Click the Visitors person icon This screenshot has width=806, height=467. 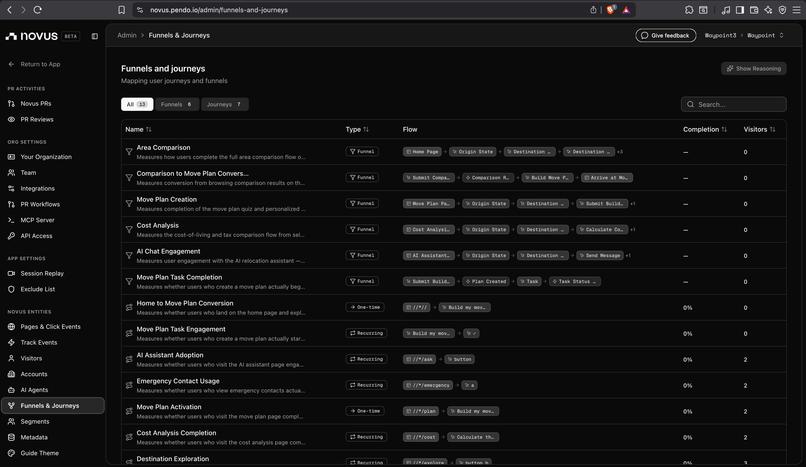(x=11, y=358)
